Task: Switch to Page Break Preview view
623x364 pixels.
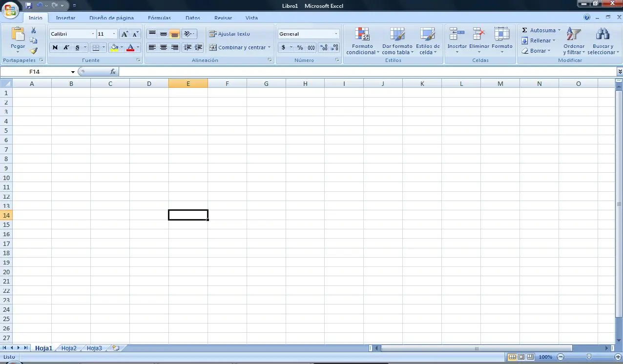Action: 530,357
